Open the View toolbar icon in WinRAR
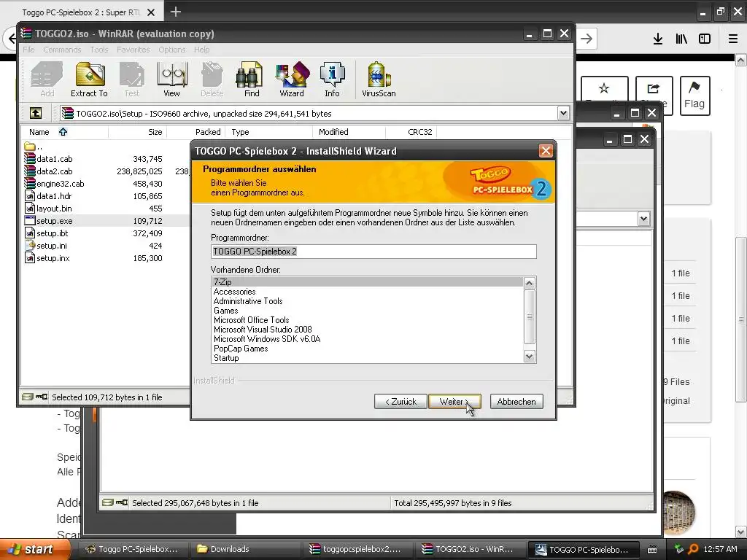This screenshot has width=747, height=560. 171,79
